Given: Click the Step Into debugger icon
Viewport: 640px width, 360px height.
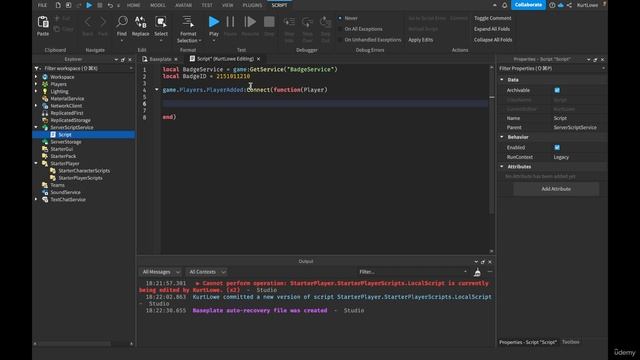Looking at the screenshot, I should (x=289, y=22).
